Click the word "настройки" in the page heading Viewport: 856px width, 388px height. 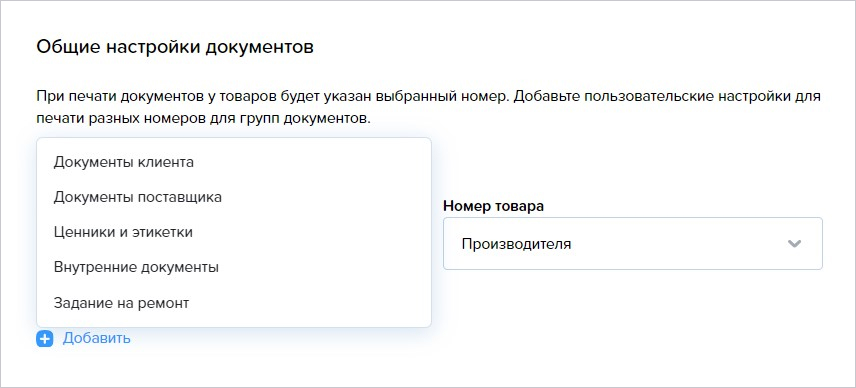(154, 47)
